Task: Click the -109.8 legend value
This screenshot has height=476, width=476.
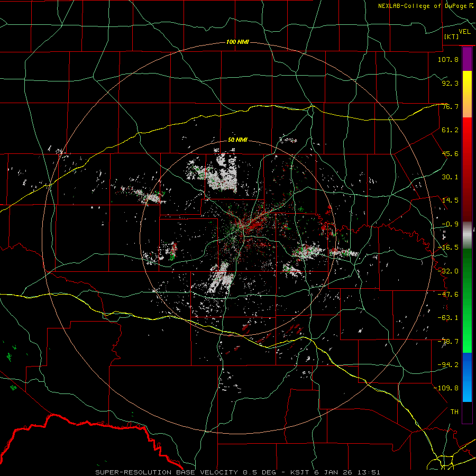Action: pos(446,388)
